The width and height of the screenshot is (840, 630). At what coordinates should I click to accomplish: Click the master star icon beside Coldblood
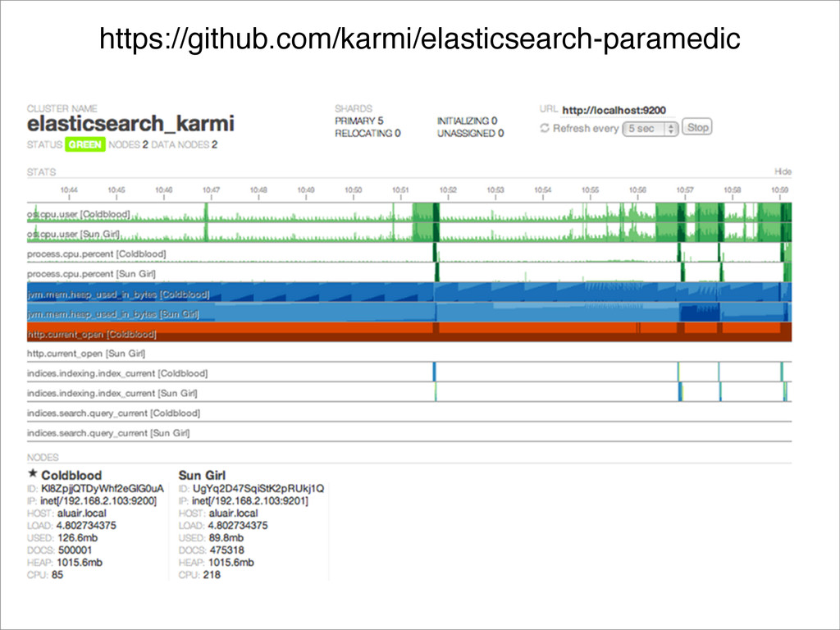click(x=33, y=473)
